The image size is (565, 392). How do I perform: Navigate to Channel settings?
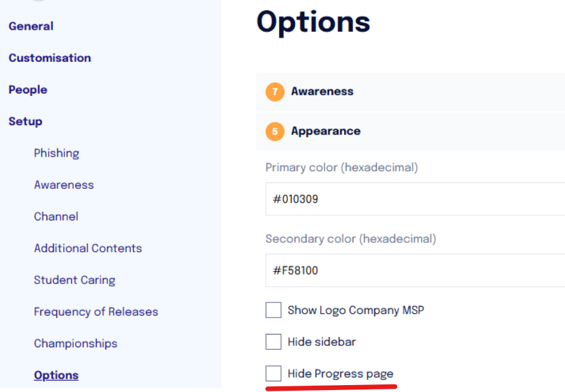coord(56,217)
